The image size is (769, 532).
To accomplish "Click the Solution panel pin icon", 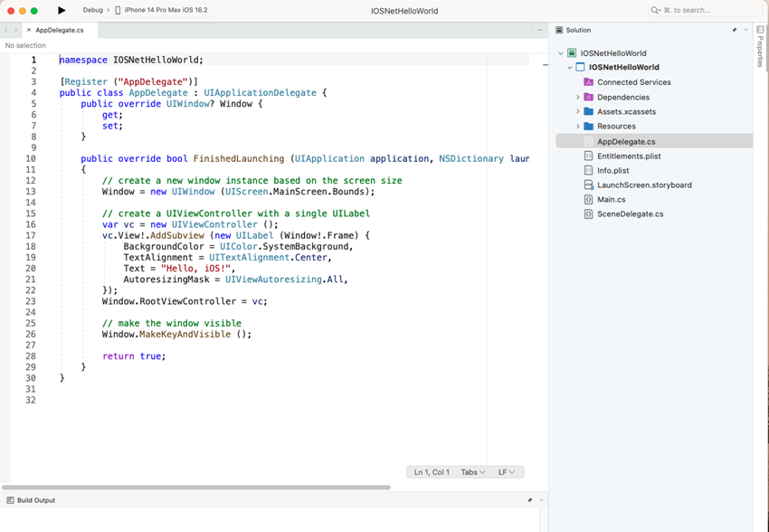I will 734,30.
